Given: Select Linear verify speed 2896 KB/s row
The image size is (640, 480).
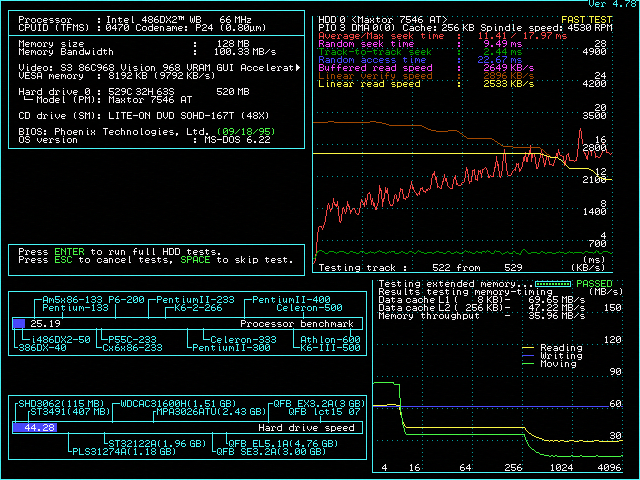Looking at the screenshot, I should [x=426, y=76].
